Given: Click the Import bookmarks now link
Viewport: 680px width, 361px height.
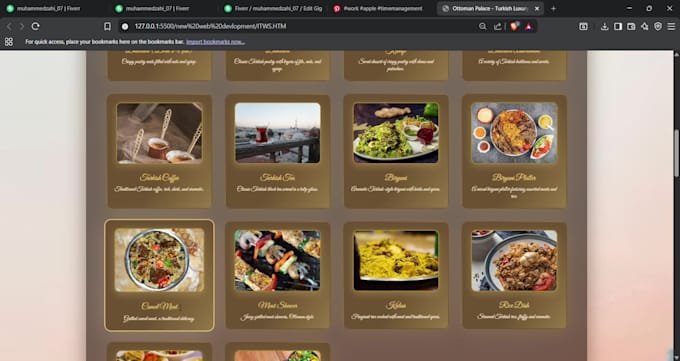Looking at the screenshot, I should tap(215, 42).
